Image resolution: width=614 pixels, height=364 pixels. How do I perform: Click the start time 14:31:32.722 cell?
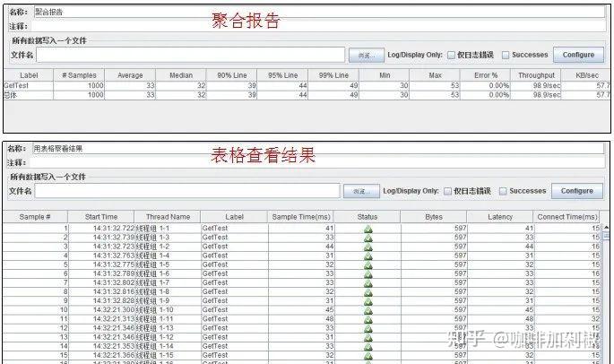pos(102,229)
